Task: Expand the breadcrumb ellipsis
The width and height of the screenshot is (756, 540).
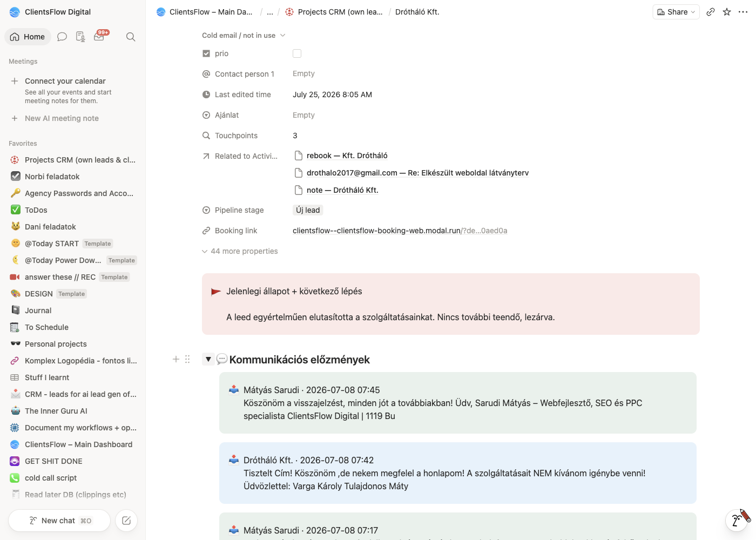Action: point(270,12)
